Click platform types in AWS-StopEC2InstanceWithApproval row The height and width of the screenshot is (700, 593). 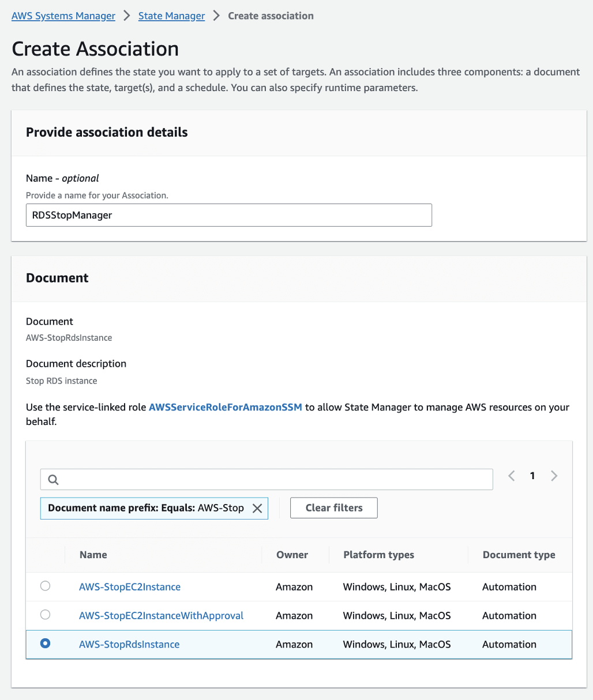[397, 616]
